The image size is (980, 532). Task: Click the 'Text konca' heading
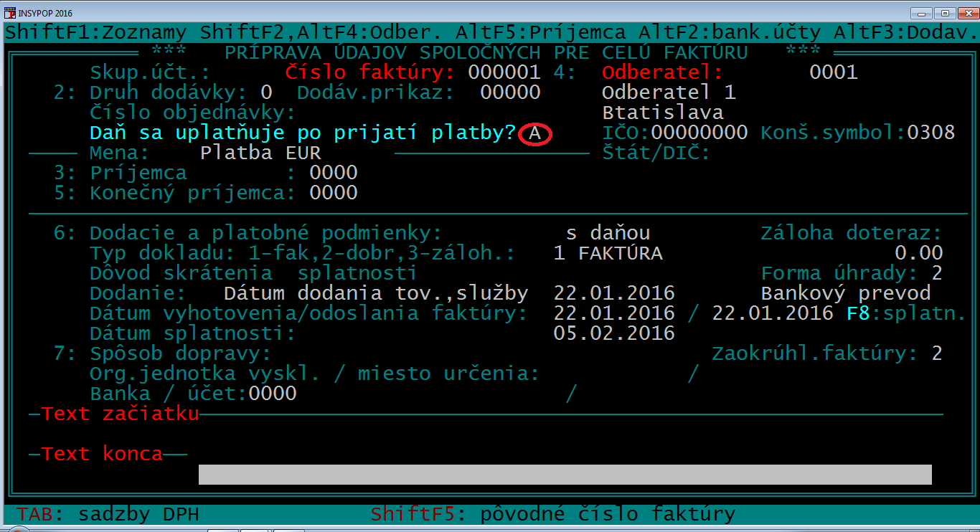[102, 454]
